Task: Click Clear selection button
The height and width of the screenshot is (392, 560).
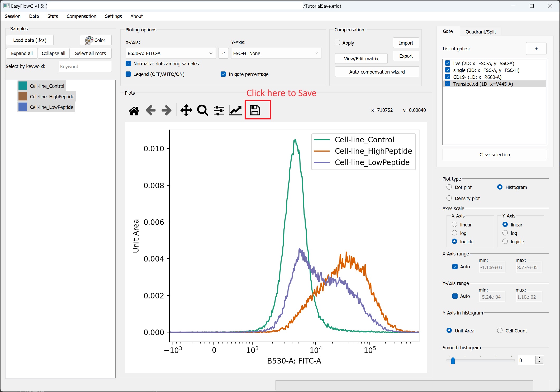Action: point(495,155)
